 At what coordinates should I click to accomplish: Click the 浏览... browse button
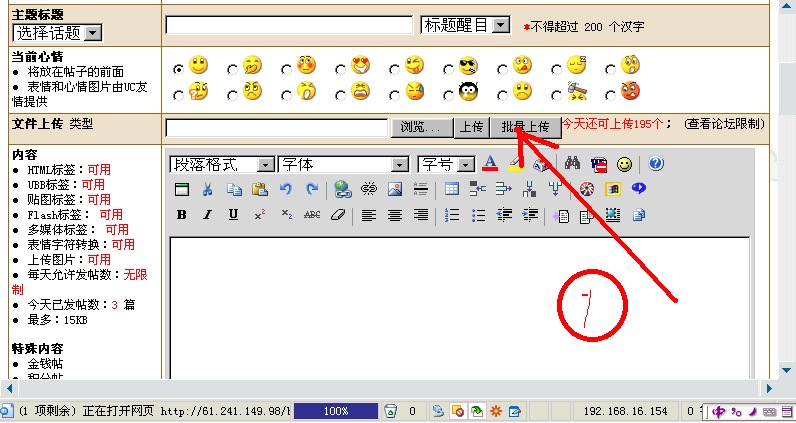point(420,127)
